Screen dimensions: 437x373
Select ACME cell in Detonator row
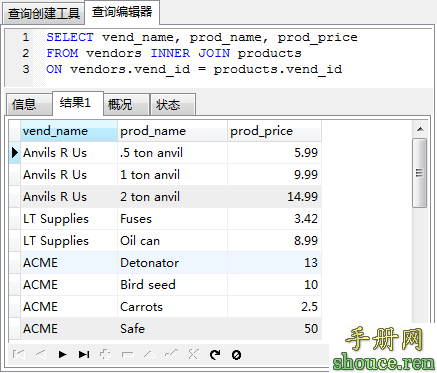[69, 263]
